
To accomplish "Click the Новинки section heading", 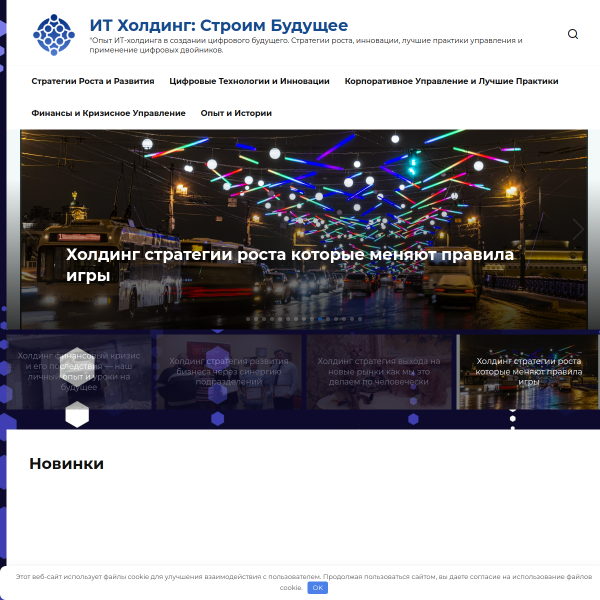I will pos(67,464).
